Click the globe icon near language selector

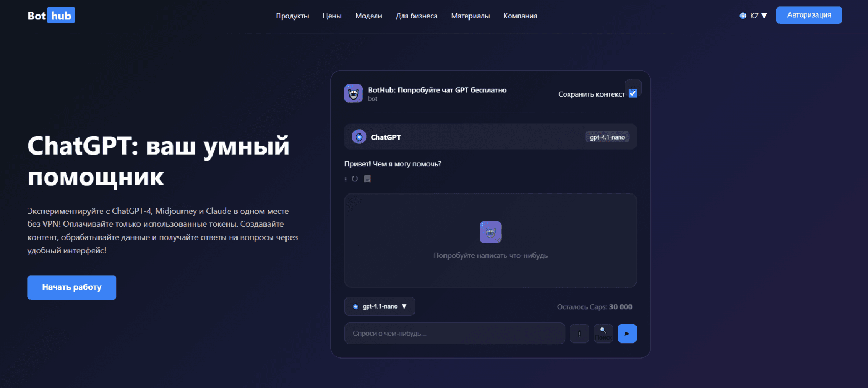pos(742,15)
